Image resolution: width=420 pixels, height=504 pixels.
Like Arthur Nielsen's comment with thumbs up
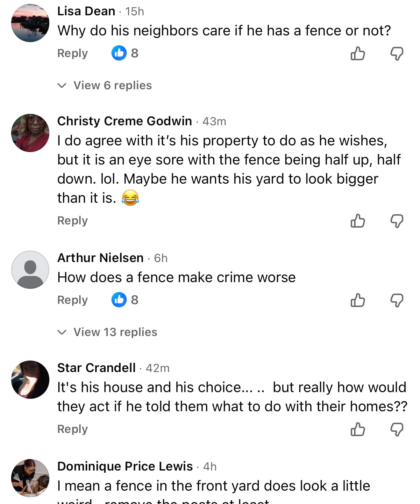click(358, 300)
